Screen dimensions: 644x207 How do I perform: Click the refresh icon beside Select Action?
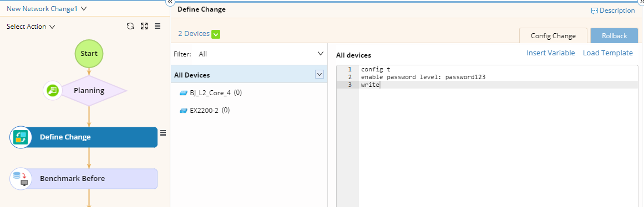point(130,26)
